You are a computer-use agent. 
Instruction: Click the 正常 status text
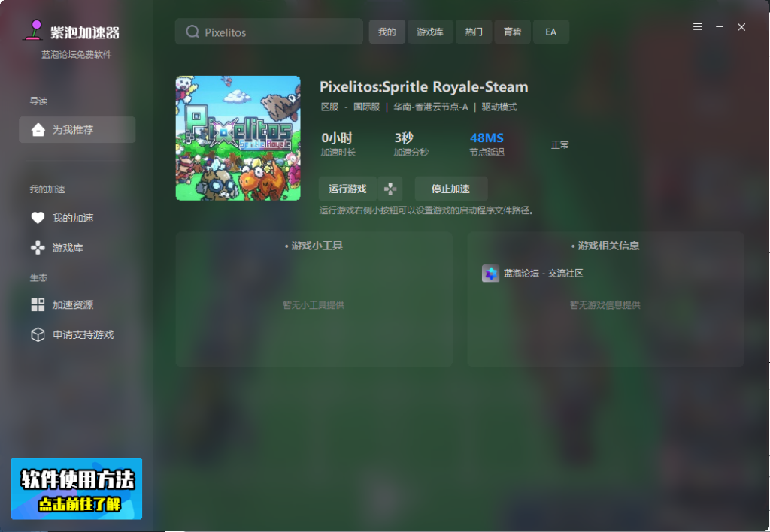point(559,145)
